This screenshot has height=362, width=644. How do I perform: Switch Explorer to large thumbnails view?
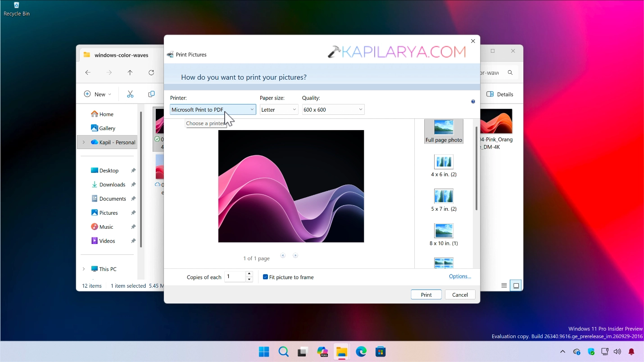[x=516, y=285]
